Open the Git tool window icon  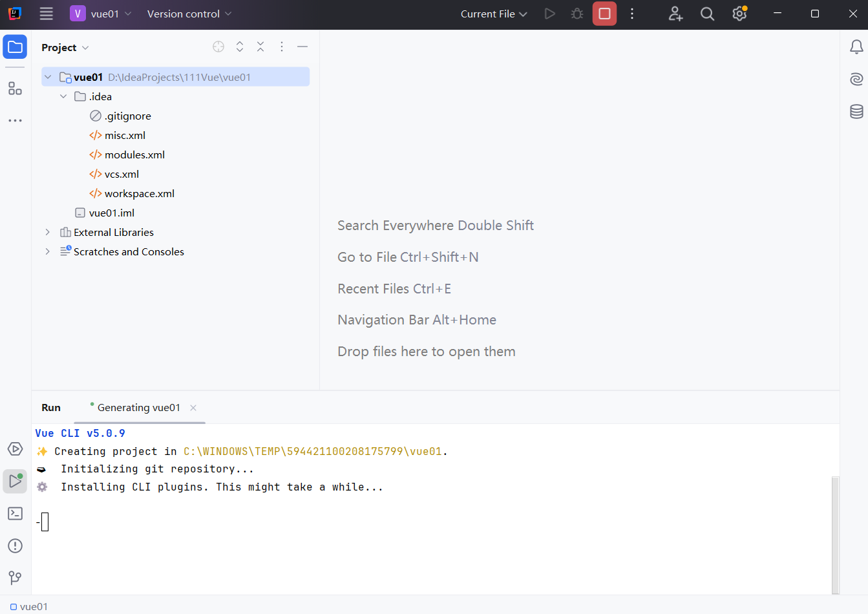15,577
